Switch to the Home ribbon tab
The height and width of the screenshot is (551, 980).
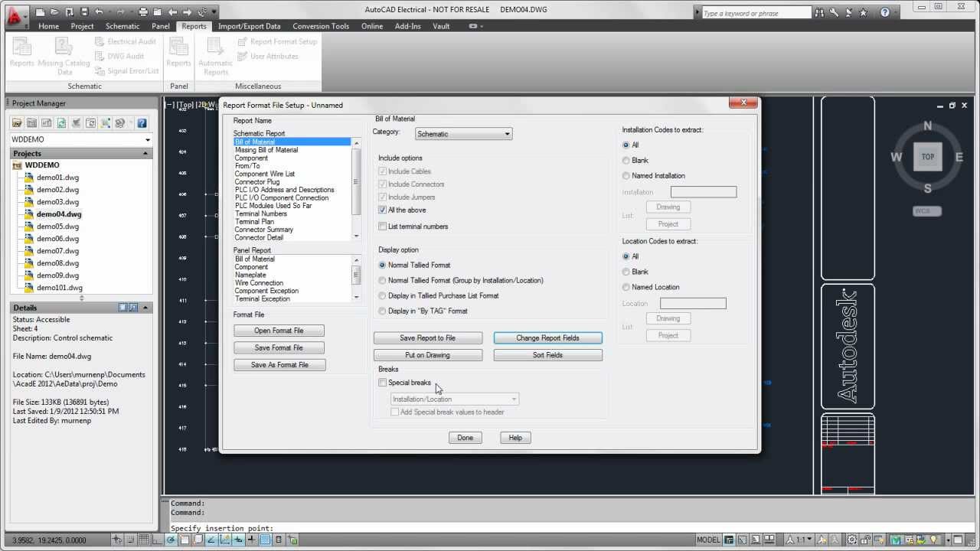(48, 26)
